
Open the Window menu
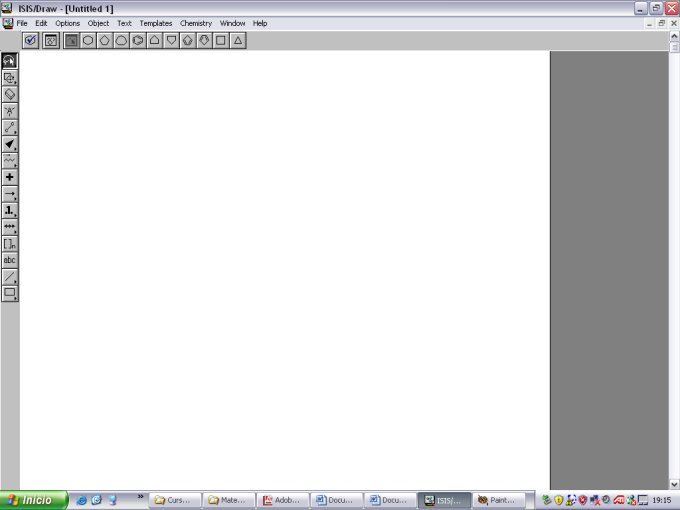232,23
